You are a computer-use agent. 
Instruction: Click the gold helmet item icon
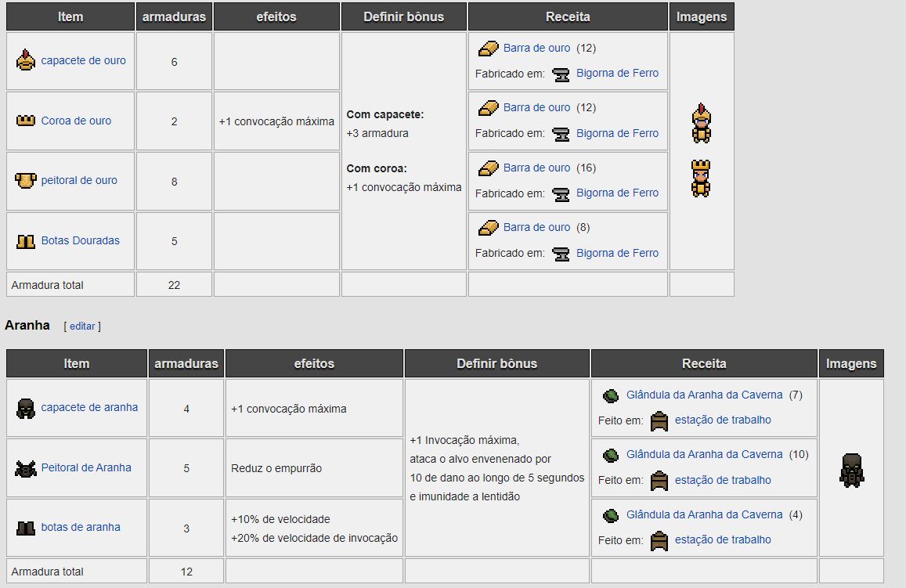[26, 60]
